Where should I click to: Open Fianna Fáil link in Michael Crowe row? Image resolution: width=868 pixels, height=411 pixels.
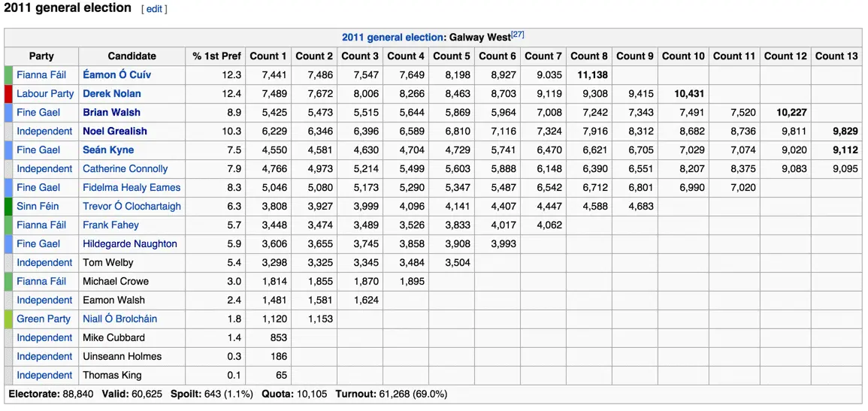[x=41, y=281]
